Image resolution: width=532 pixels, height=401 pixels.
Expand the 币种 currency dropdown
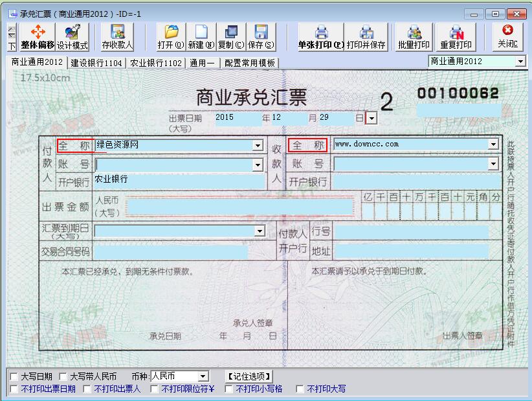203,376
